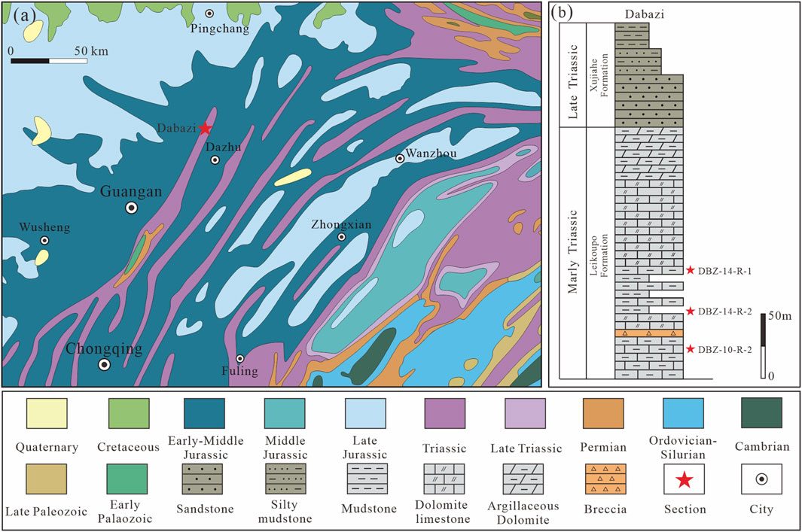Click the Chongqing city marker on the map
Screen dimensions: 802x532
104,364
